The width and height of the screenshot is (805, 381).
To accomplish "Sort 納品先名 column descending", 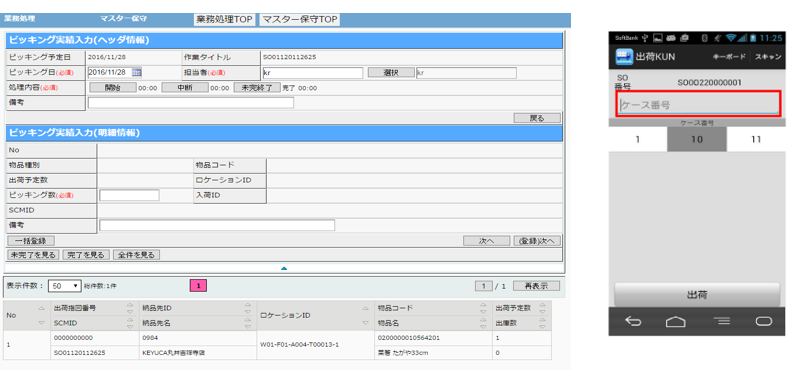I will point(248,326).
